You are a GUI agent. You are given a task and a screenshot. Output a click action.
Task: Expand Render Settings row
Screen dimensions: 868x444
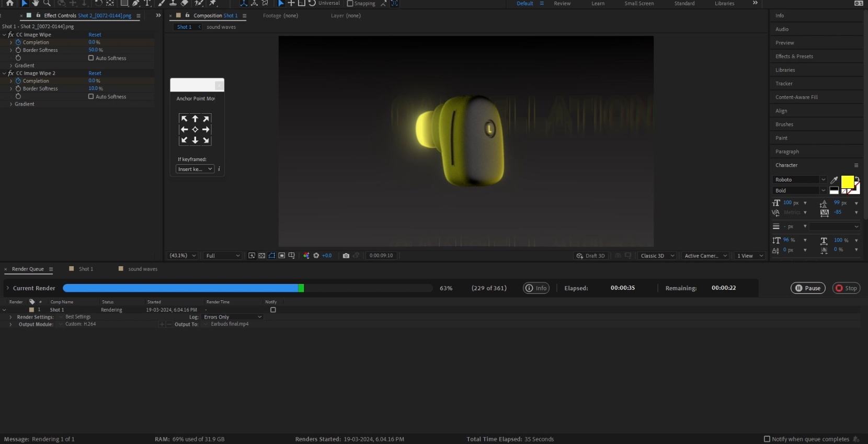[10, 317]
